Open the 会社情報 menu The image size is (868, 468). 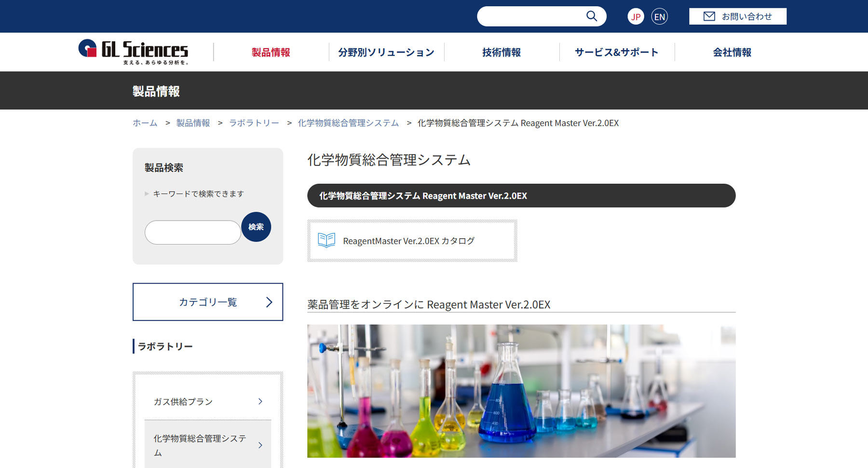(732, 52)
